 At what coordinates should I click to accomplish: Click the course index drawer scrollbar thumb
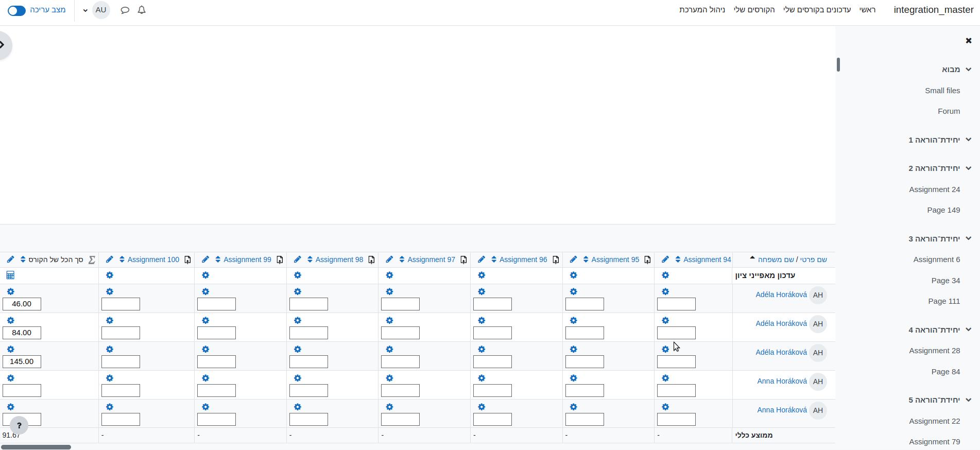point(838,64)
